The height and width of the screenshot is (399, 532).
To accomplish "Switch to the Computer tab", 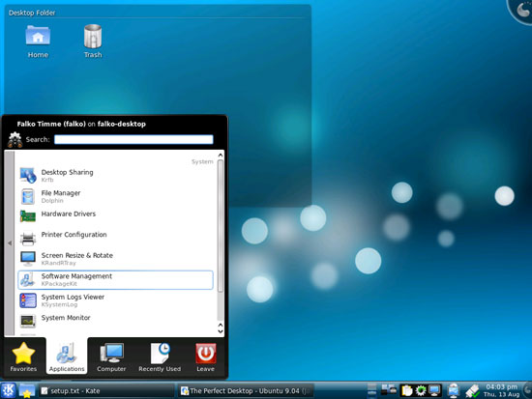I will coord(111,356).
